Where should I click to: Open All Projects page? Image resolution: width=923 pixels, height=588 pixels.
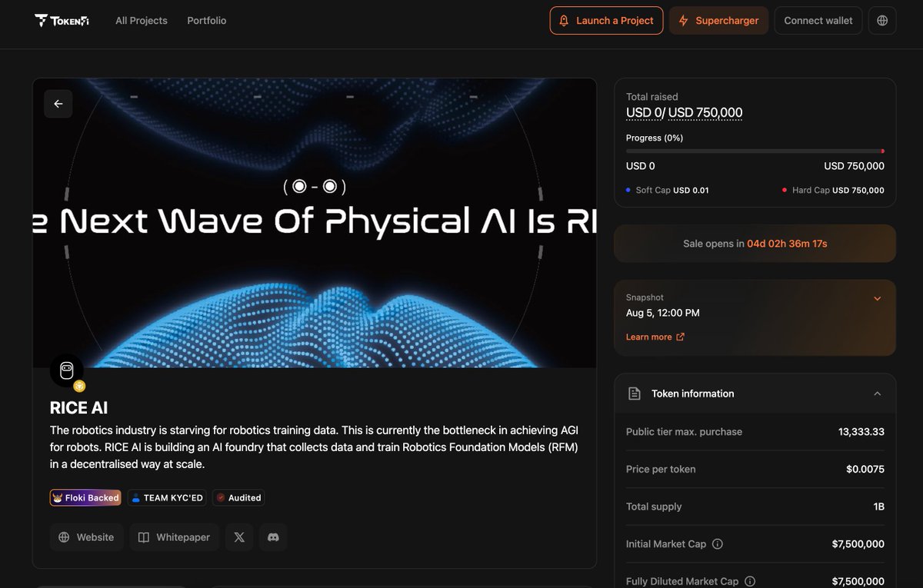(x=142, y=21)
